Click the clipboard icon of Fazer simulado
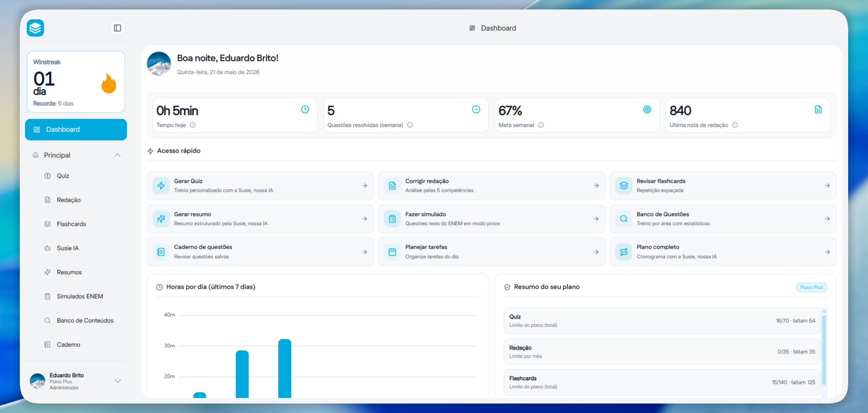 coord(392,219)
